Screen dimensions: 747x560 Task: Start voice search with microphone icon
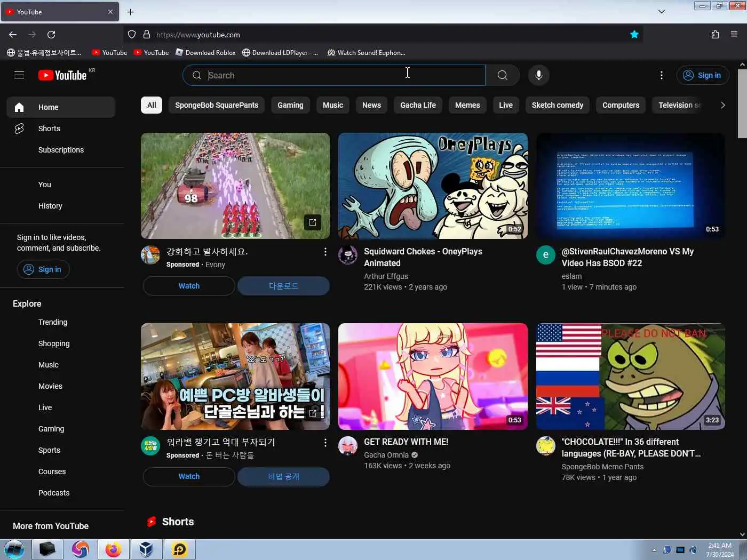(x=539, y=75)
